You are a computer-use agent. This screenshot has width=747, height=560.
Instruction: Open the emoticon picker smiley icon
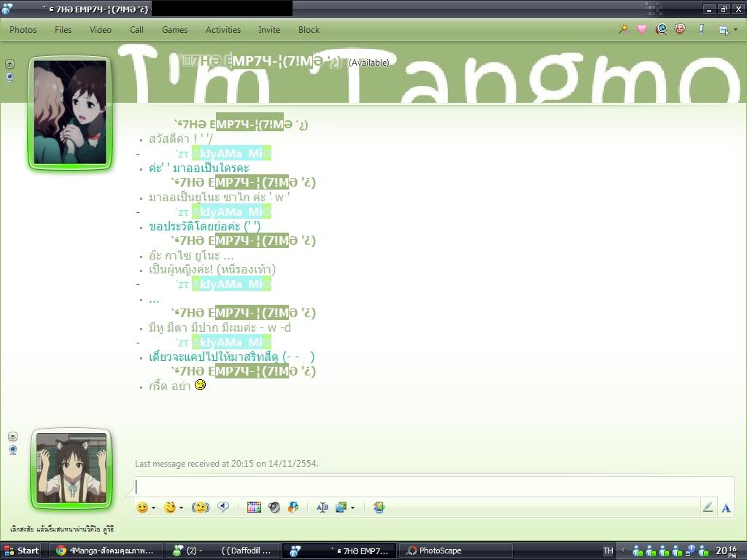click(x=142, y=507)
